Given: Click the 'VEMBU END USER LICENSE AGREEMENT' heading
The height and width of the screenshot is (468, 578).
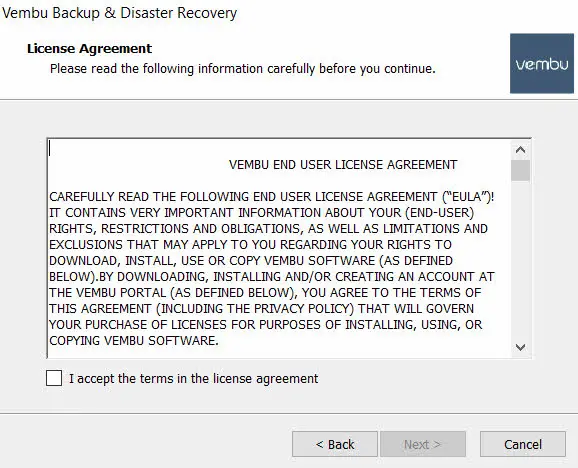Looking at the screenshot, I should pos(343,165).
